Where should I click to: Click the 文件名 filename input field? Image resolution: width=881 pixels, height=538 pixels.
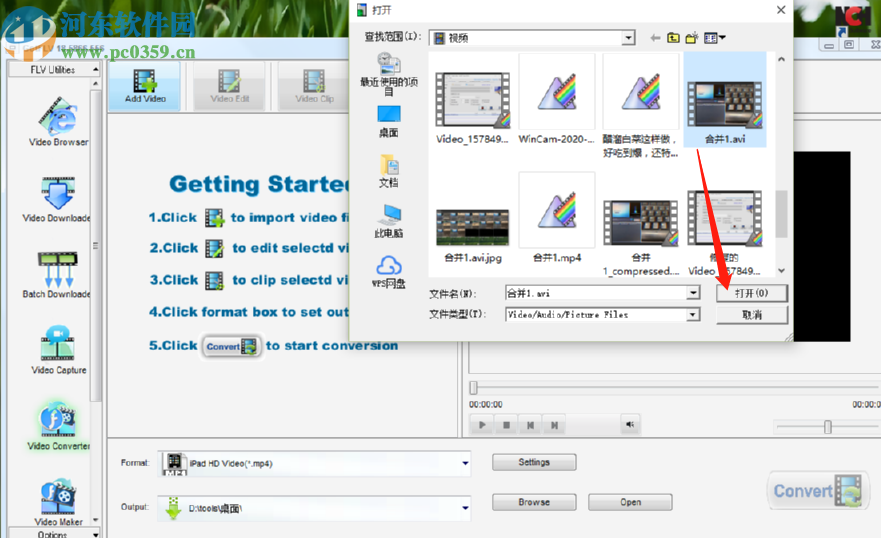coord(596,293)
